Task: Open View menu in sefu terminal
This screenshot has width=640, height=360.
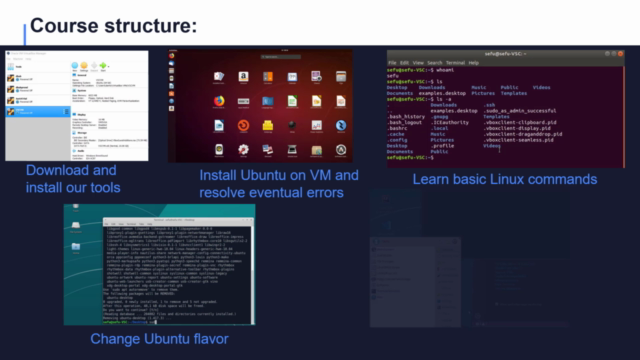Action: [418, 63]
